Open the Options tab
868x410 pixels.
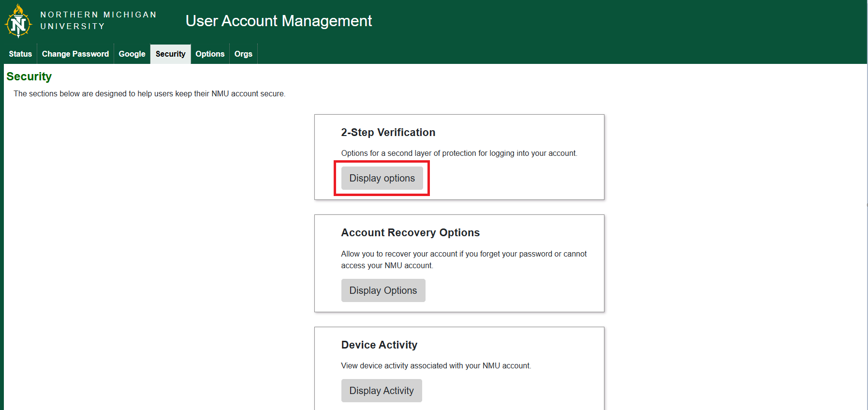click(x=210, y=54)
